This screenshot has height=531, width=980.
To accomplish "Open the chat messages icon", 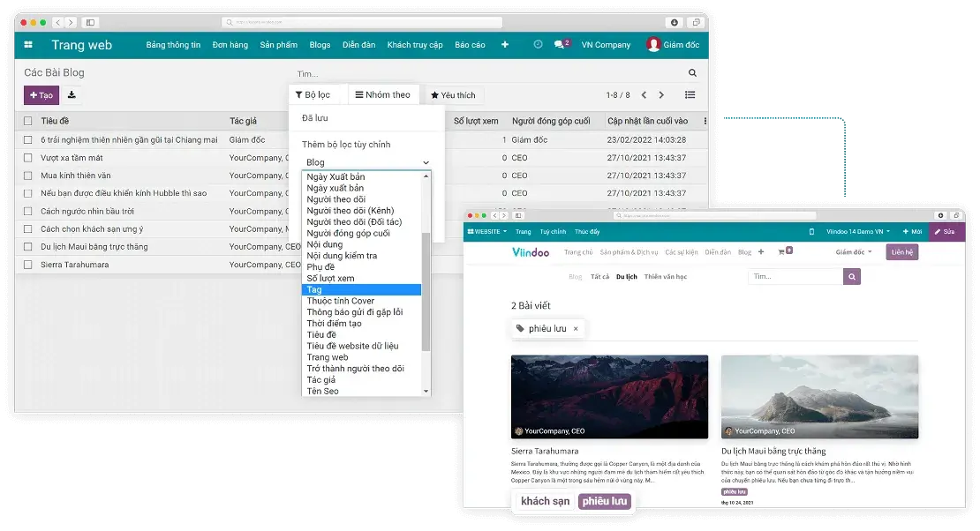I will [x=560, y=44].
